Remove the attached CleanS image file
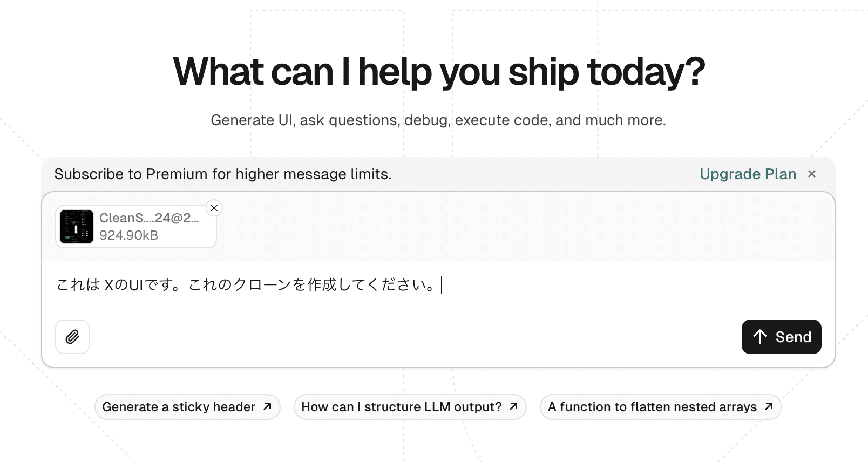 (x=214, y=208)
